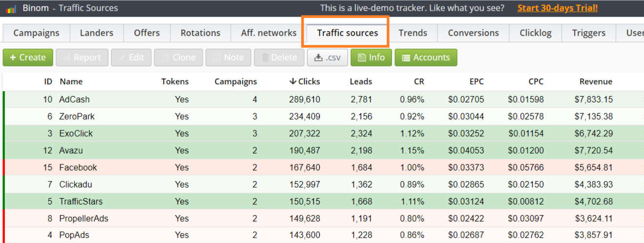The image size is (644, 243).
Task: Open the Conversions tab
Action: pos(473,33)
